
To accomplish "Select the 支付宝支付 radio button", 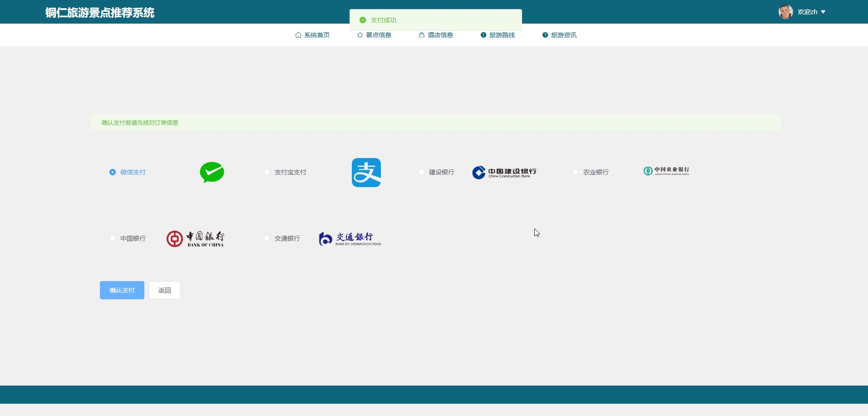I will coord(267,172).
